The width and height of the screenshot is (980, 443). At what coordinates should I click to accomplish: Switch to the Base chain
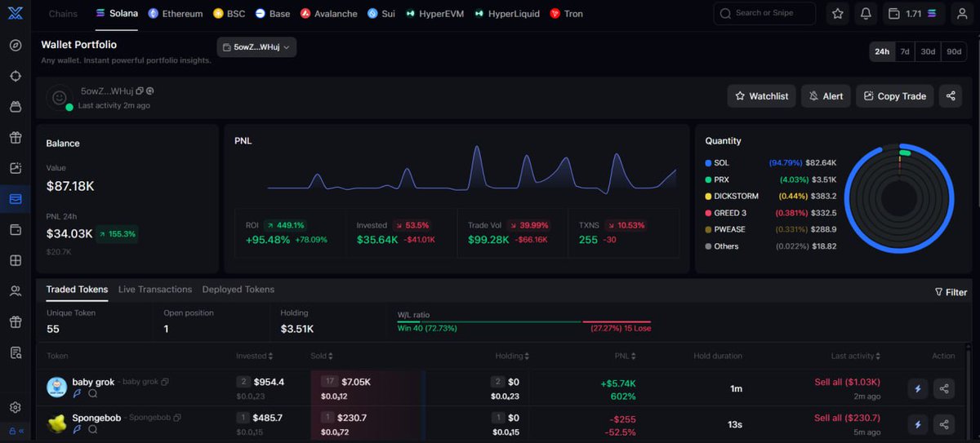pos(273,14)
